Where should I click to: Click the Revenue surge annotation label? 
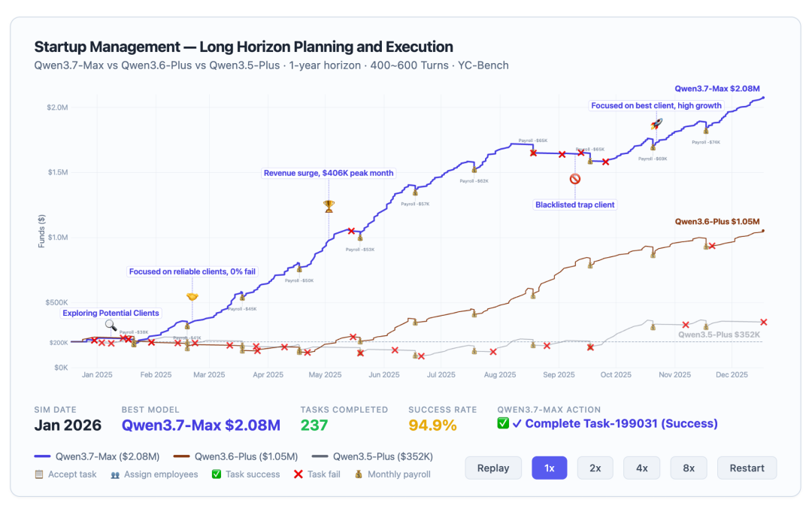(x=329, y=173)
